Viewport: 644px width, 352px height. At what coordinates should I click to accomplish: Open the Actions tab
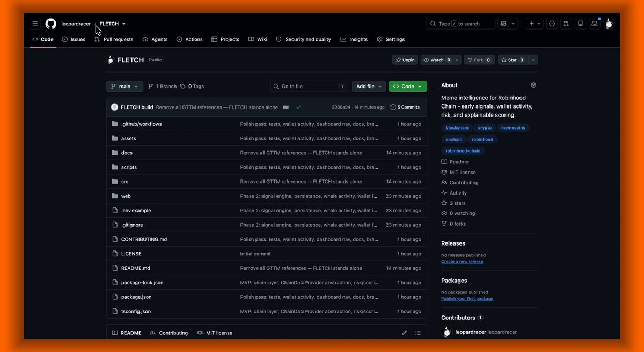[x=189, y=39]
